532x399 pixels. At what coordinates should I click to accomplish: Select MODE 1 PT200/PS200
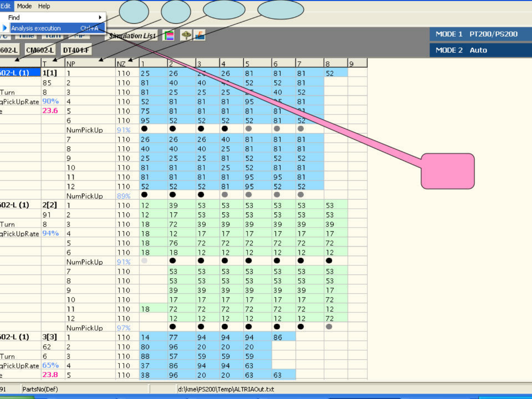[481, 34]
